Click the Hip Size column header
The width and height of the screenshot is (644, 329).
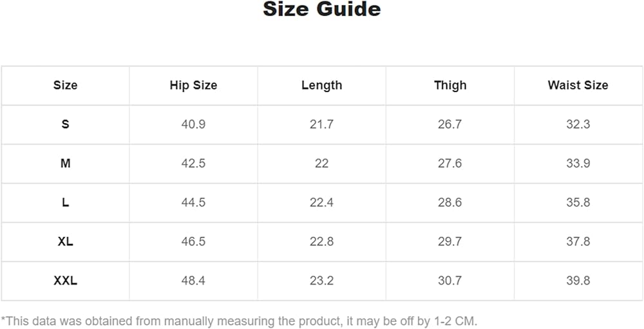tap(193, 85)
